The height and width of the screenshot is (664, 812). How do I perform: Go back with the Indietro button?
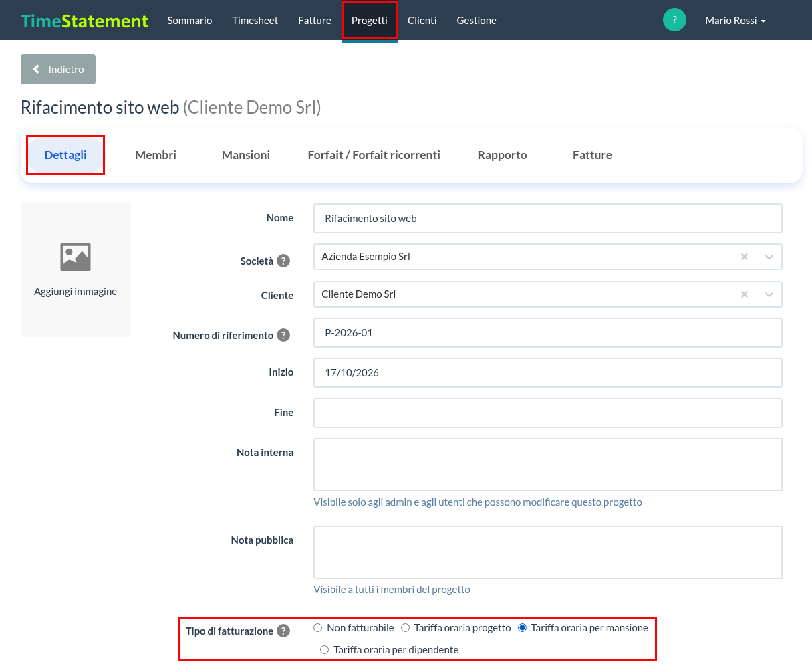point(58,70)
